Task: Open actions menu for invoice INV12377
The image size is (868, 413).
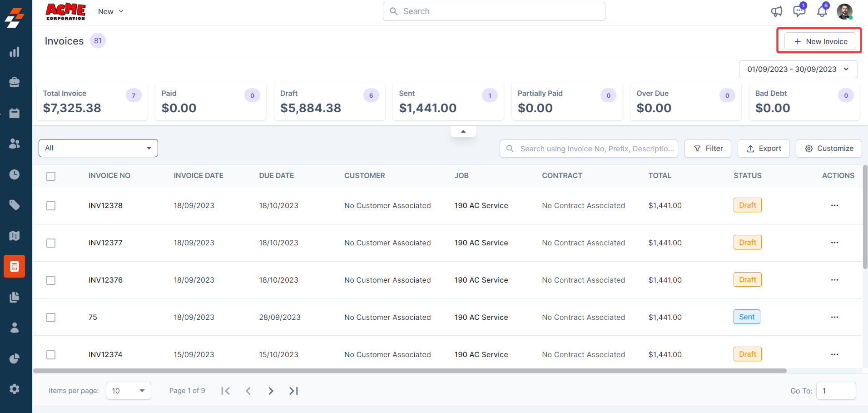Action: [834, 243]
